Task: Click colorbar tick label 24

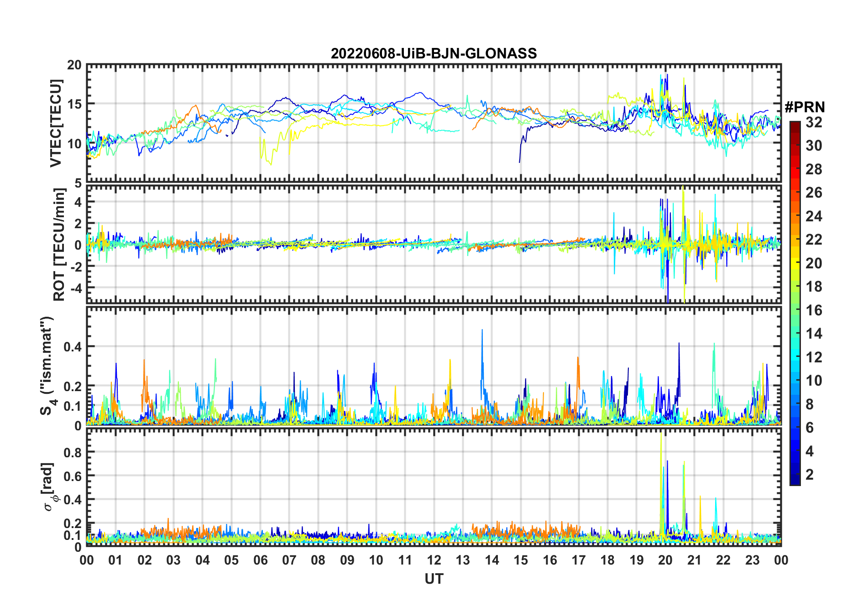Action: [x=814, y=216]
